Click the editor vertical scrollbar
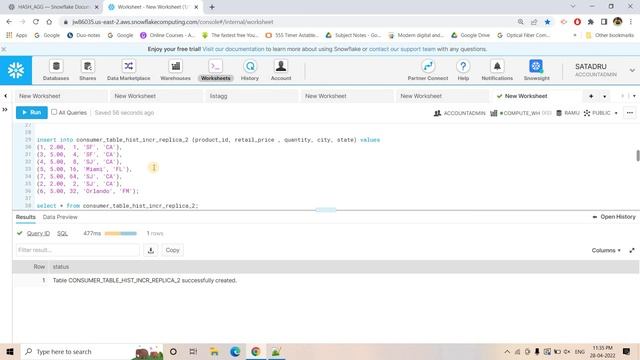 (638, 156)
